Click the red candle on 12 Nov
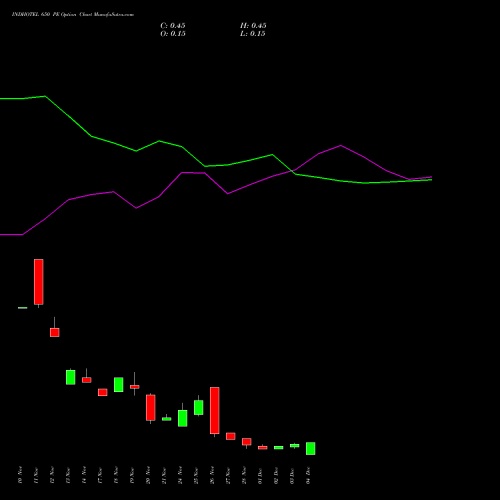The image size is (500, 500). (x=55, y=332)
